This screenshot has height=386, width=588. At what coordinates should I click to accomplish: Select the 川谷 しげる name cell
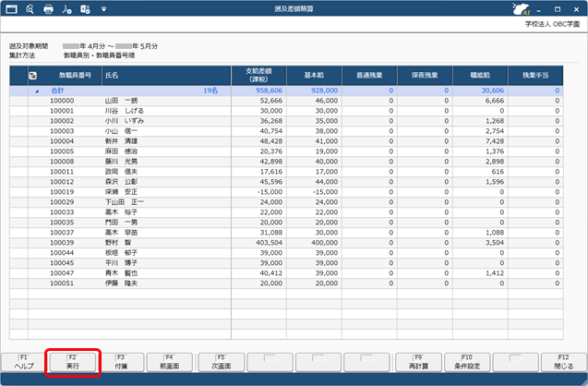click(166, 111)
